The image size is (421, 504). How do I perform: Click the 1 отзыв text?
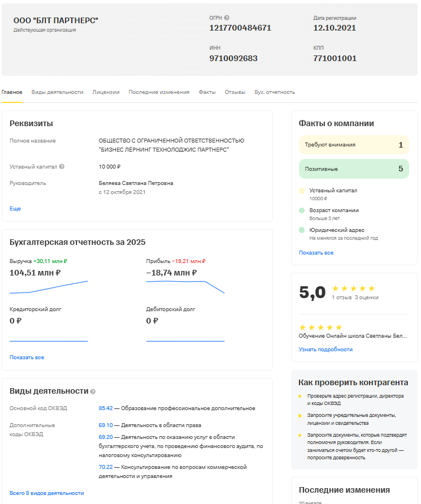pos(342,298)
